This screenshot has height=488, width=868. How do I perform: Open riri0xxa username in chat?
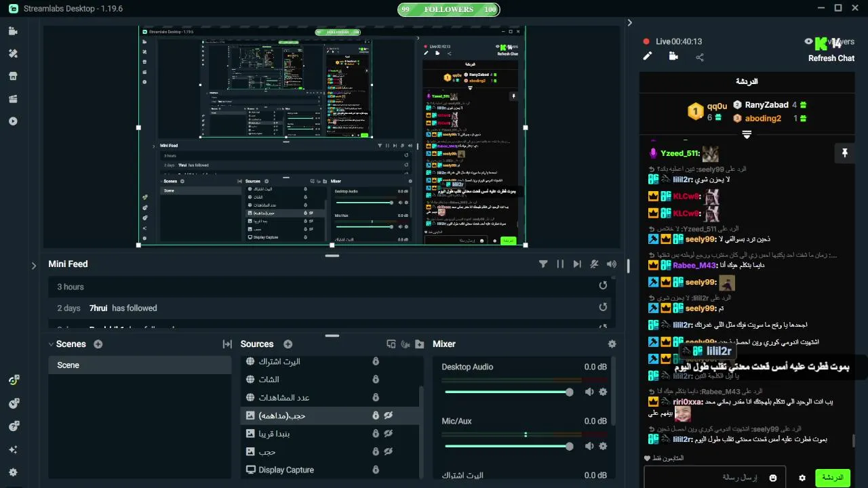[688, 402]
